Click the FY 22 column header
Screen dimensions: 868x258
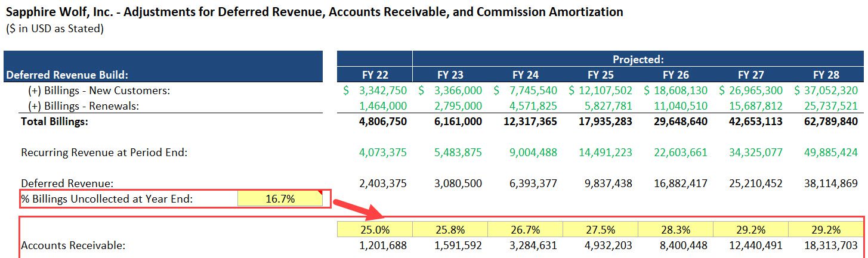click(375, 75)
